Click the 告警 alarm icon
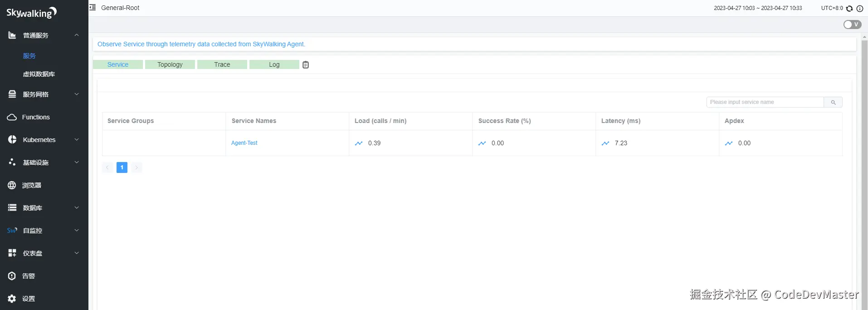Viewport: 868px width, 310px height. (12, 276)
